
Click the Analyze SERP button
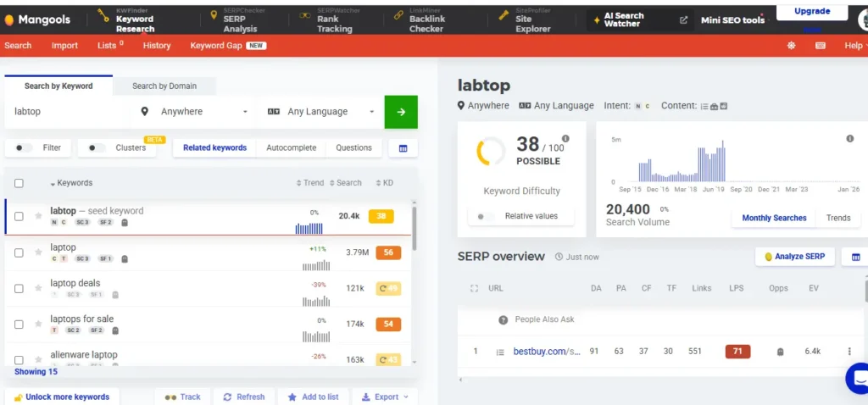coord(794,257)
